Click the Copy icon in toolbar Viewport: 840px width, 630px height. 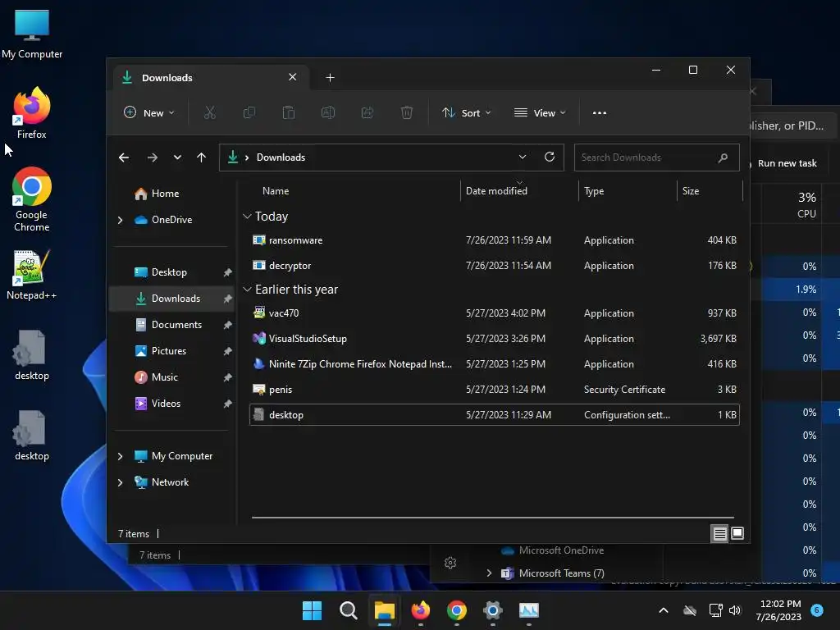[x=249, y=112]
